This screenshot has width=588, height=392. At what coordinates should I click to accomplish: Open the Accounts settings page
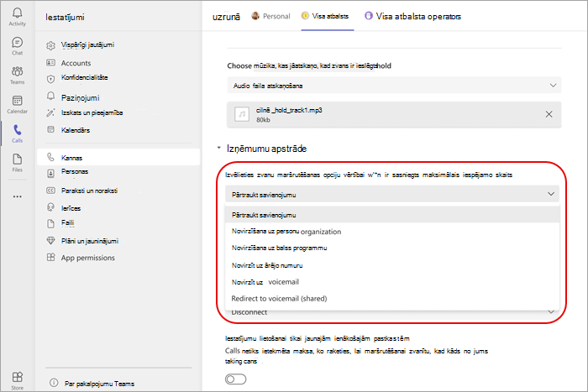click(x=76, y=63)
